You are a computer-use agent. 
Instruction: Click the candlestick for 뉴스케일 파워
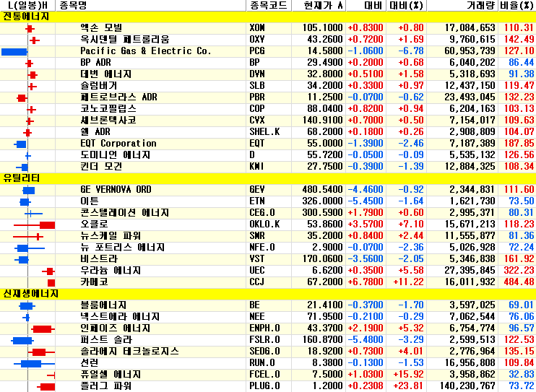point(28,237)
